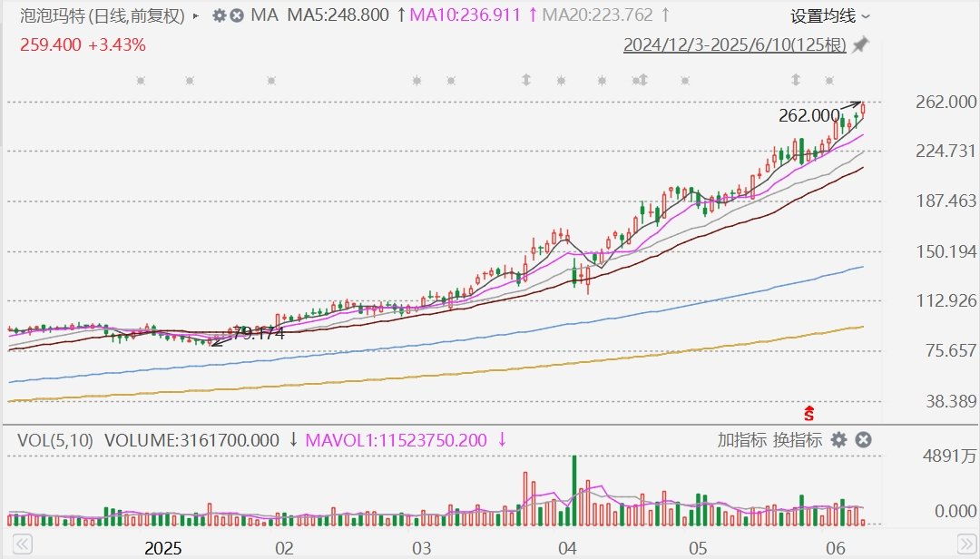Click the 262.000 high price annotation

808,115
